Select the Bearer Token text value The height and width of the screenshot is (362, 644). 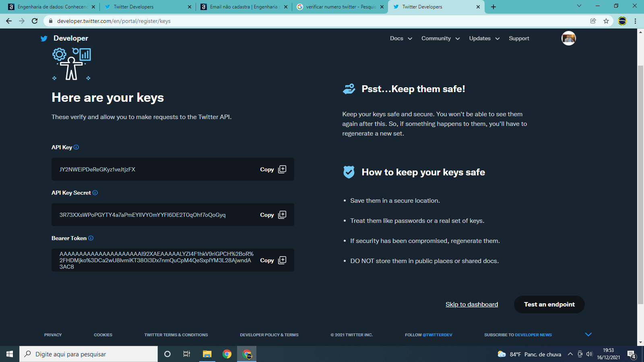click(x=157, y=260)
